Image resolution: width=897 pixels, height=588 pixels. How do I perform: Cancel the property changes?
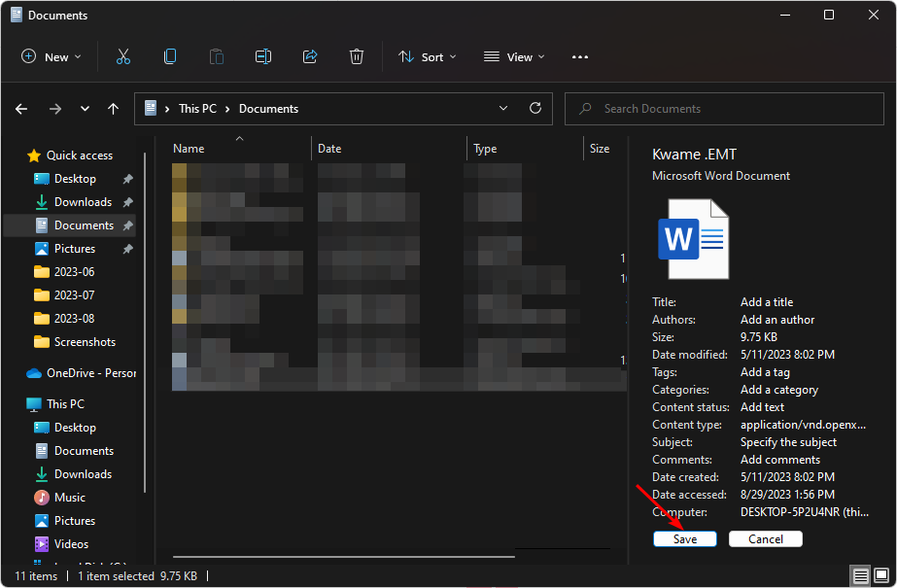coord(765,538)
